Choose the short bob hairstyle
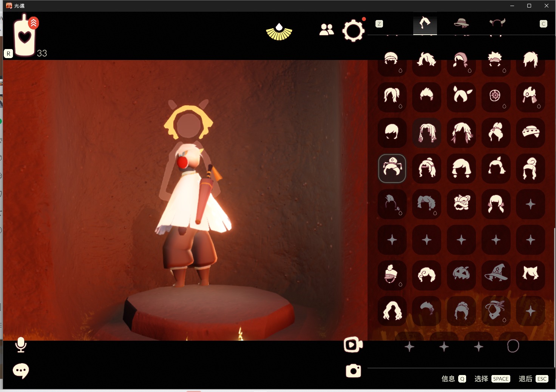 tap(392, 133)
